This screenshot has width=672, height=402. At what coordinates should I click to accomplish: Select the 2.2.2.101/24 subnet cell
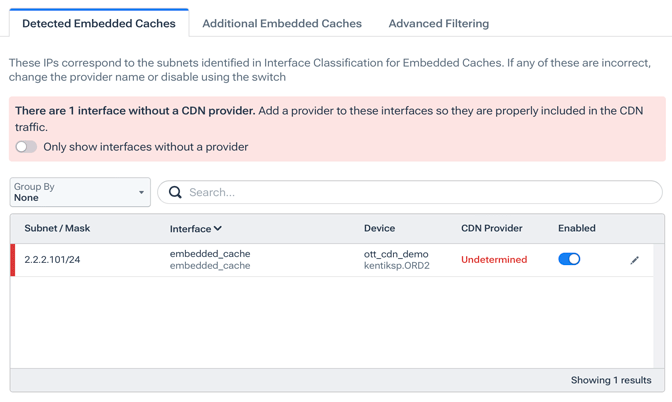coord(52,260)
